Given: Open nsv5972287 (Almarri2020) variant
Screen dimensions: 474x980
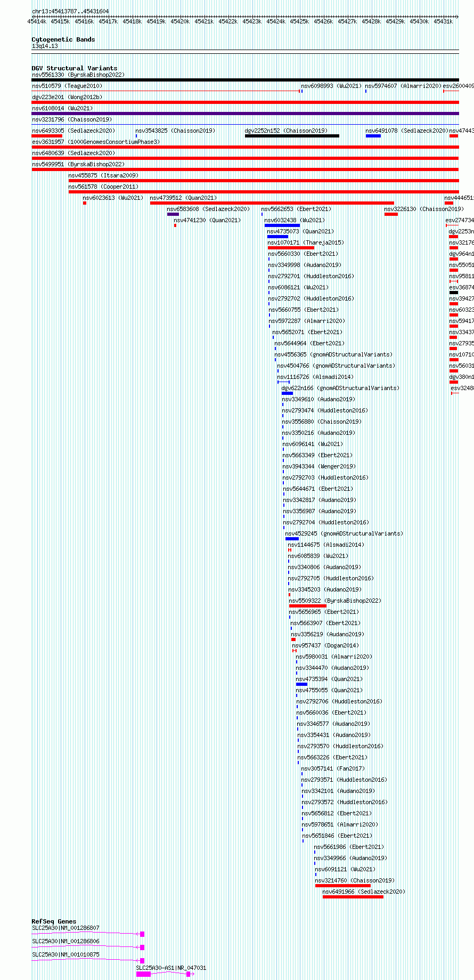Looking at the screenshot, I should pyautogui.click(x=307, y=321).
